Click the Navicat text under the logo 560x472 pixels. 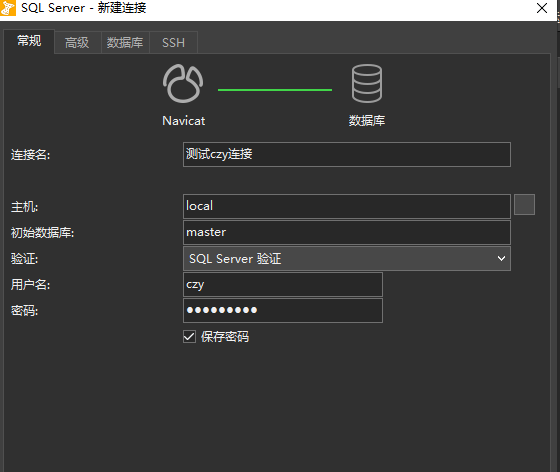tap(184, 121)
